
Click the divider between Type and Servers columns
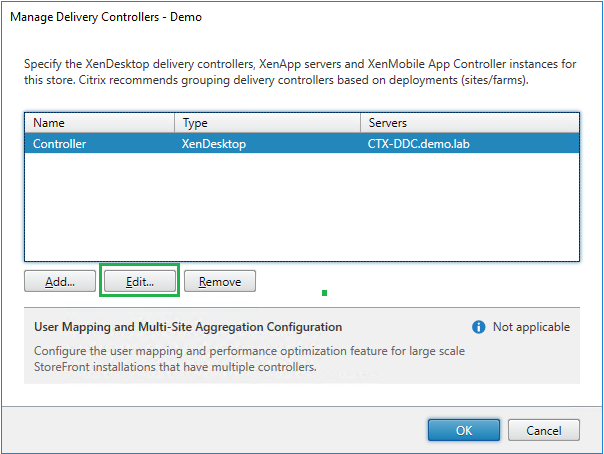pos(360,122)
